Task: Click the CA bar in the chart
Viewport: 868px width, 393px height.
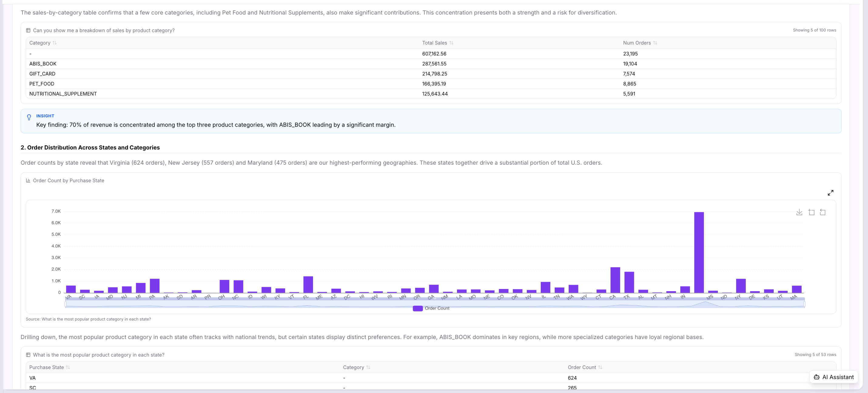Action: pos(615,280)
